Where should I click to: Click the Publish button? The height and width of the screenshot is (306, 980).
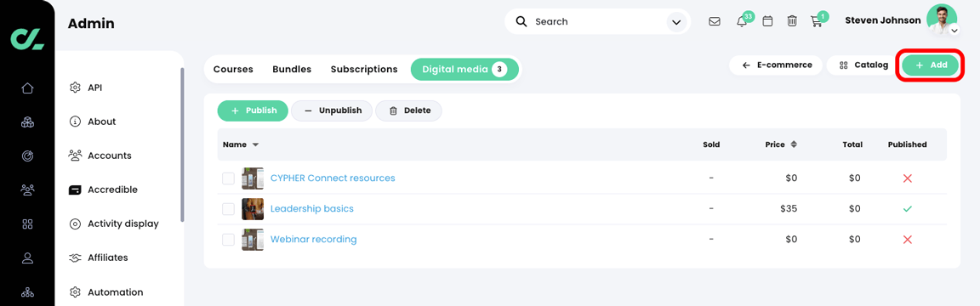253,110
